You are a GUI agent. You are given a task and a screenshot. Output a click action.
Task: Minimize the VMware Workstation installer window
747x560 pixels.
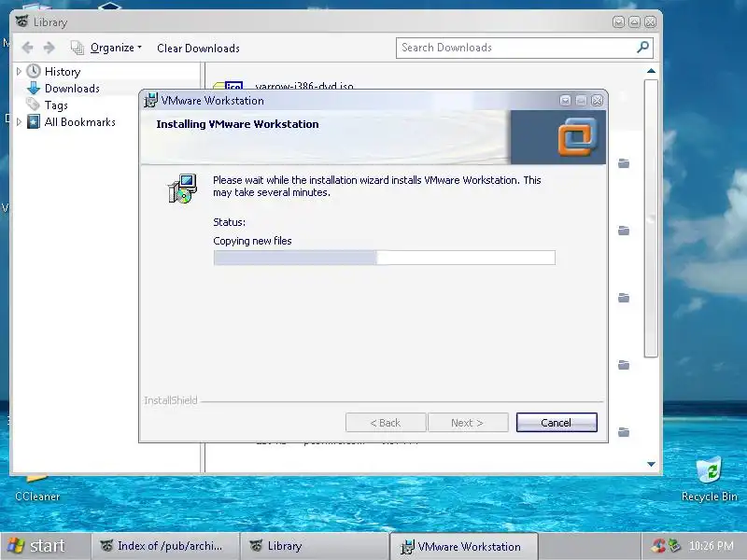(566, 101)
